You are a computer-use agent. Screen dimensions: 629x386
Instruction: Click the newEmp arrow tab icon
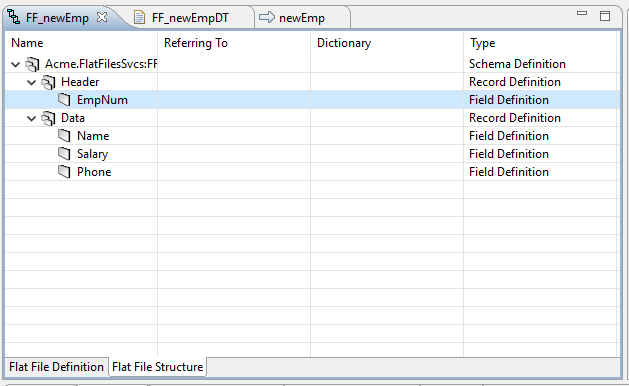click(266, 17)
